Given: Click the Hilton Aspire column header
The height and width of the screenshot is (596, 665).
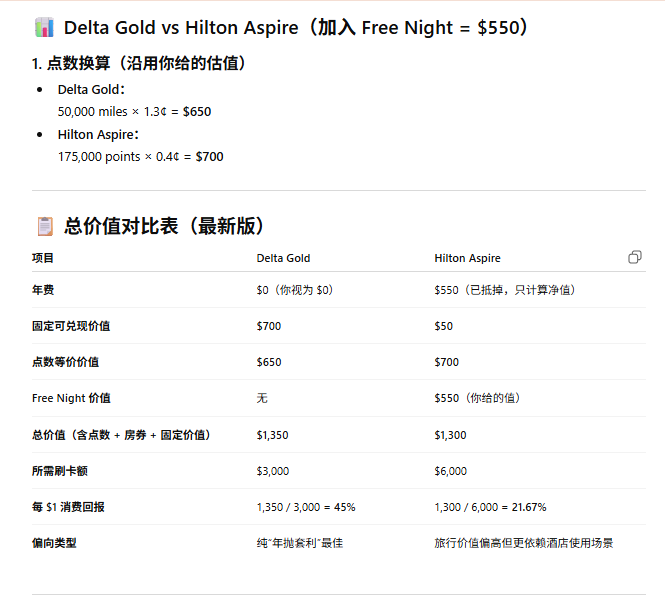Looking at the screenshot, I should coord(467,258).
